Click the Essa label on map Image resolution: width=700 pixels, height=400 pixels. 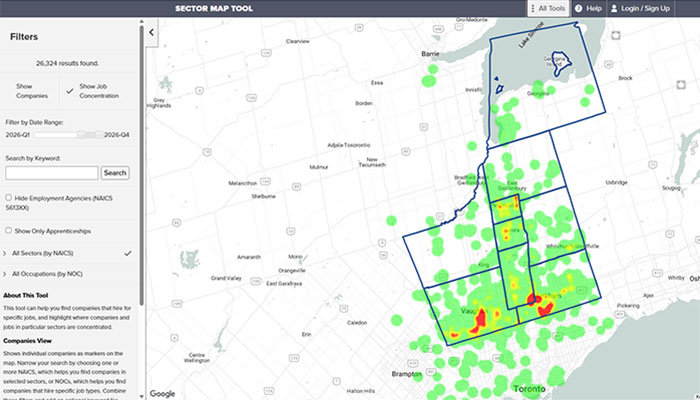tap(377, 83)
